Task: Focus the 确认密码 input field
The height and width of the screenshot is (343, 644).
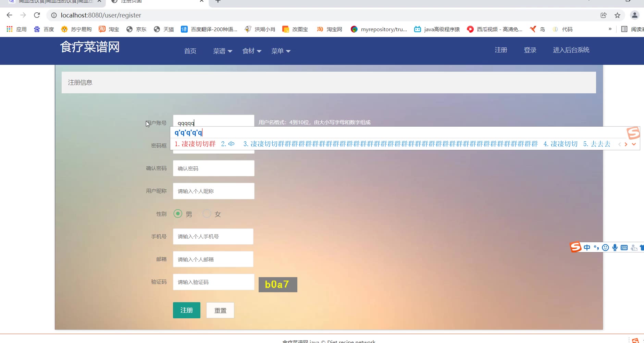Action: [213, 168]
